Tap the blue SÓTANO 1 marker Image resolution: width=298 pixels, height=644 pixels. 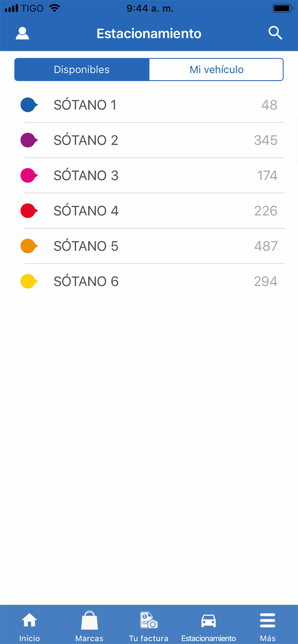point(29,105)
